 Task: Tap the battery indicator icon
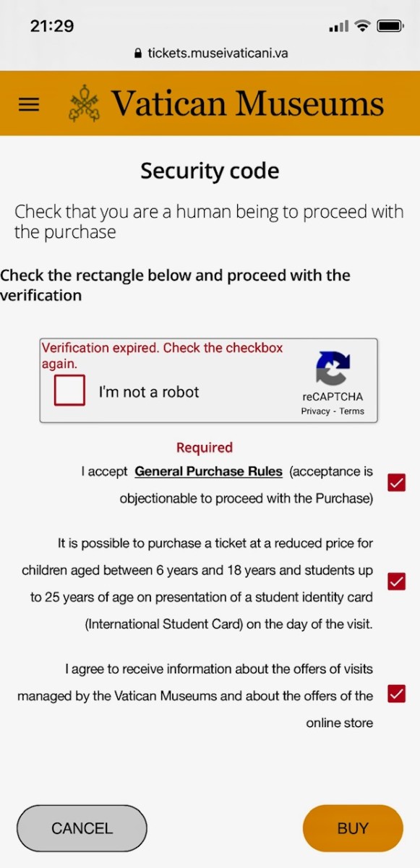[390, 26]
